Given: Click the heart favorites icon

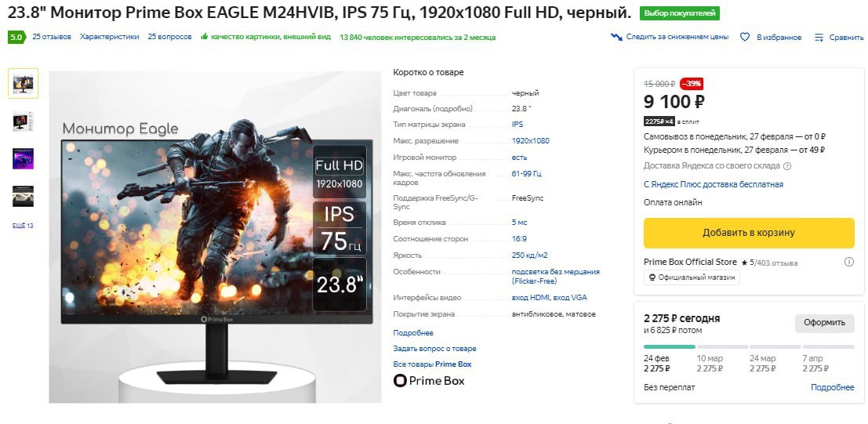Looking at the screenshot, I should pyautogui.click(x=745, y=37).
